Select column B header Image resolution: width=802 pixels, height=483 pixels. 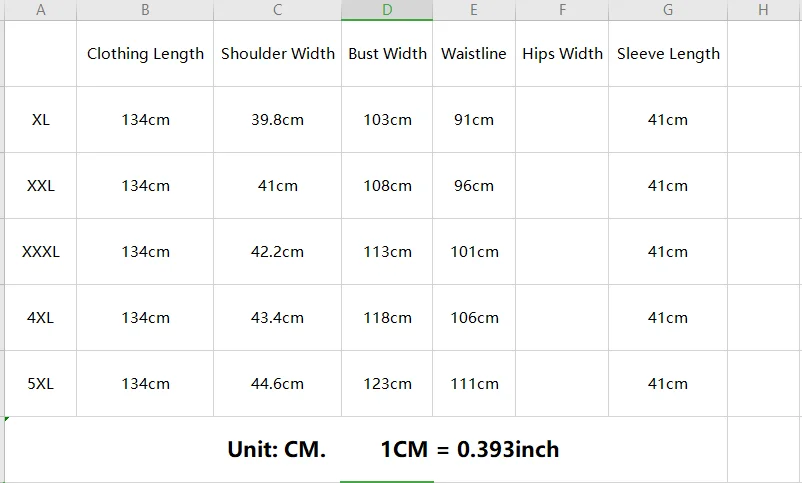[x=145, y=10]
